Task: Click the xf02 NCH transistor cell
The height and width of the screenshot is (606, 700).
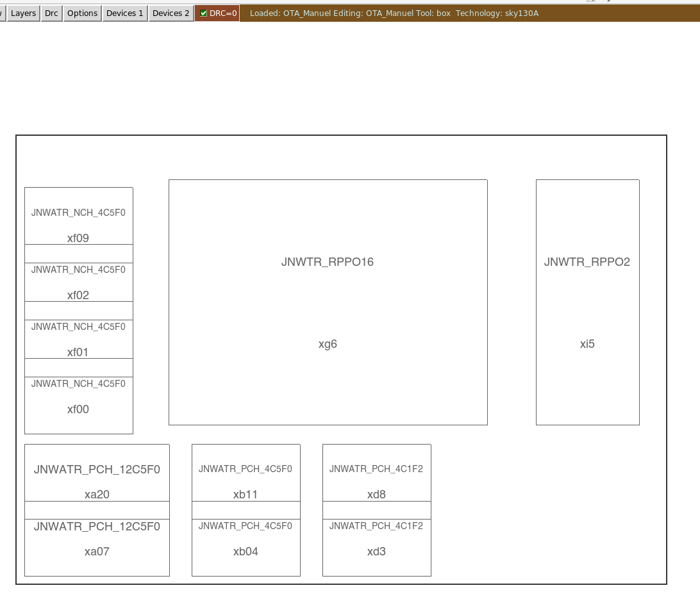Action: (x=78, y=282)
